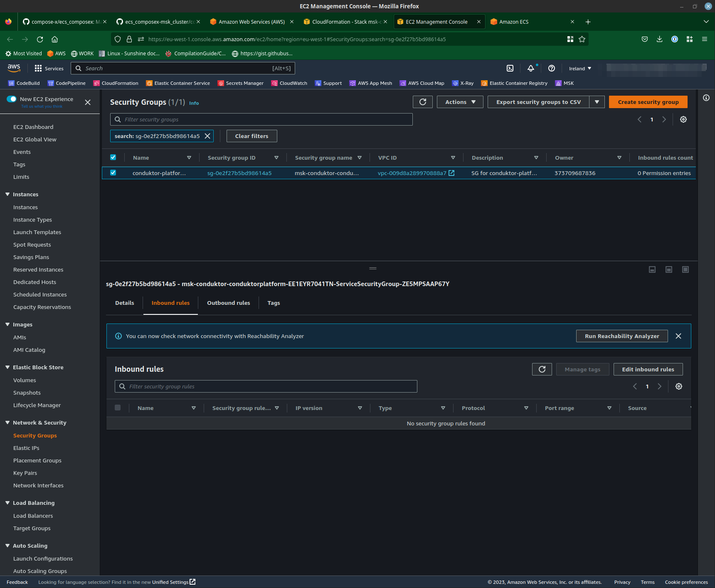Open Target Groups in the sidebar
The height and width of the screenshot is (588, 715).
tap(32, 528)
